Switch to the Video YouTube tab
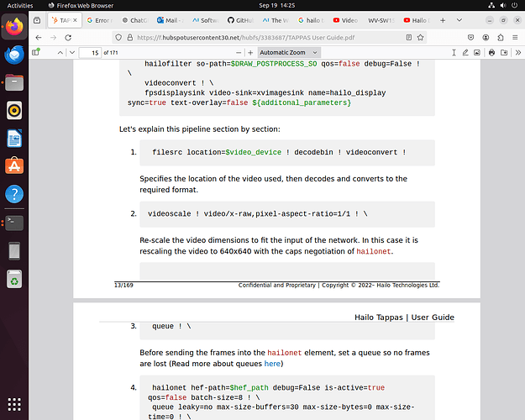The height and width of the screenshot is (420, 525). (346, 20)
